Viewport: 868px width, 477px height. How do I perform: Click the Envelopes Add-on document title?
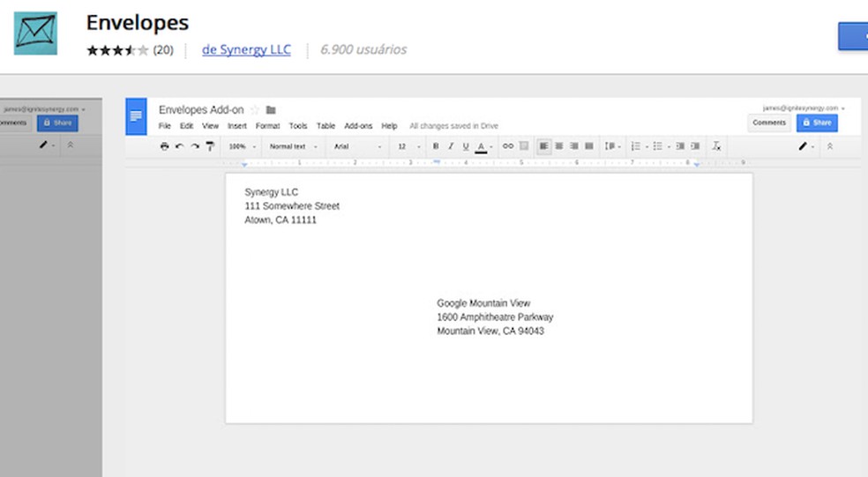(x=201, y=109)
